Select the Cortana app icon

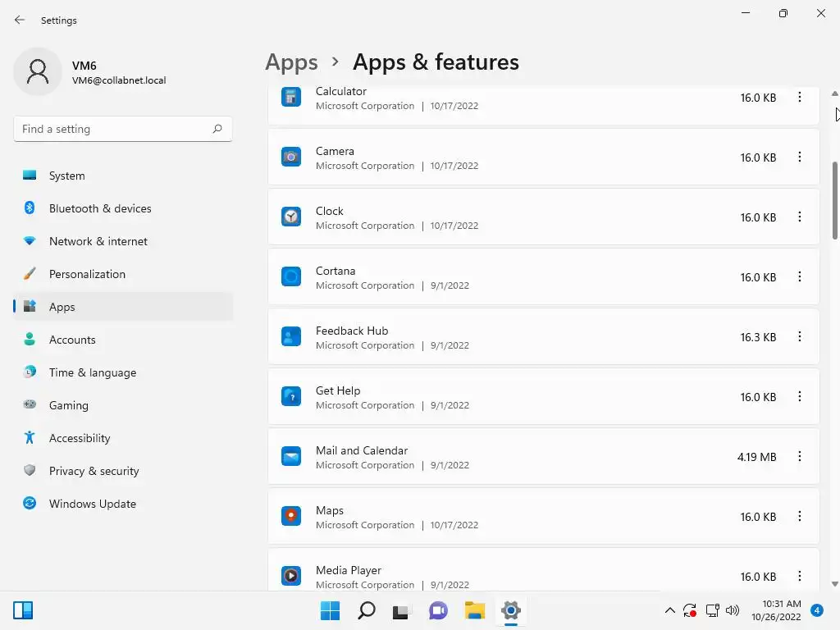point(291,277)
